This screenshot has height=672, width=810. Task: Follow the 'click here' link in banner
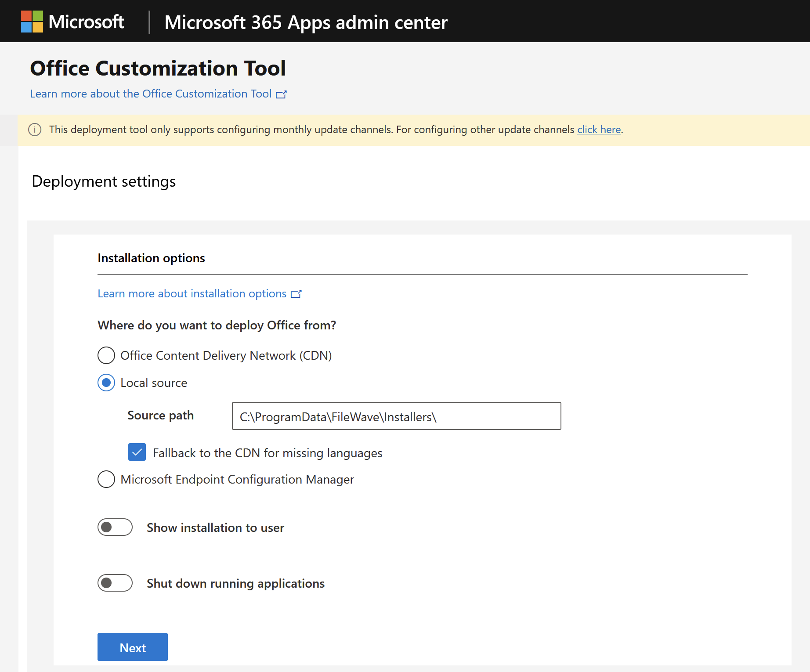[x=599, y=130]
